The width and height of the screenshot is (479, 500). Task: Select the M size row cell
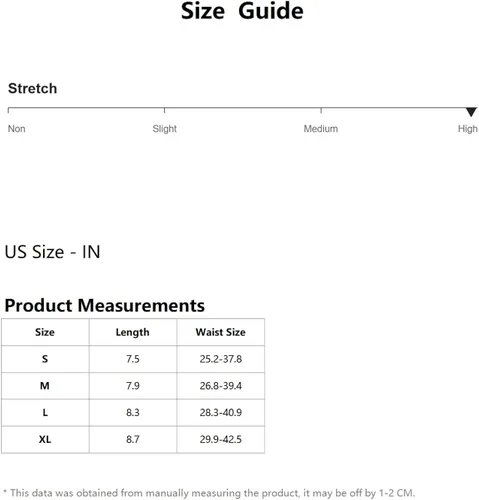[x=45, y=386]
